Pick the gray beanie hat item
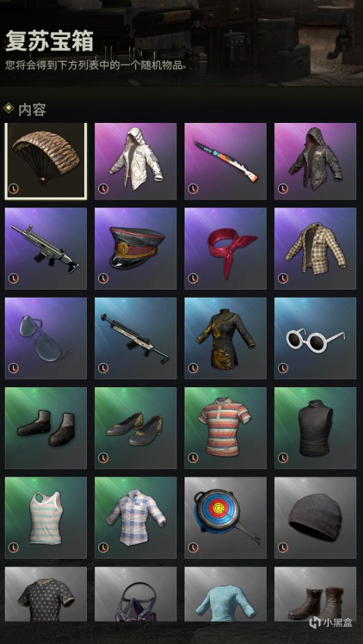The height and width of the screenshot is (644, 363). [315, 518]
